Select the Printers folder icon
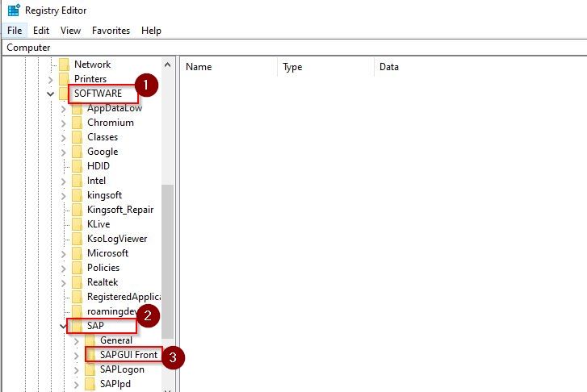 pos(64,79)
